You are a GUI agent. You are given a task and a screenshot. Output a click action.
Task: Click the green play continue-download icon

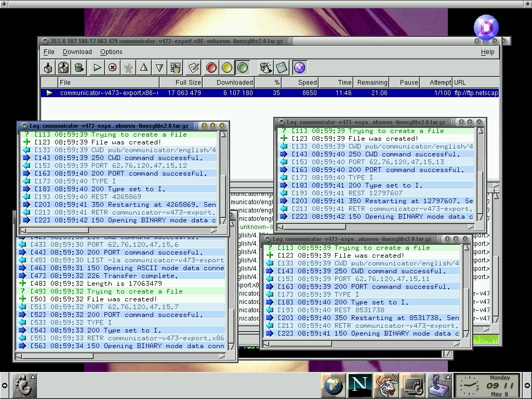(97, 68)
